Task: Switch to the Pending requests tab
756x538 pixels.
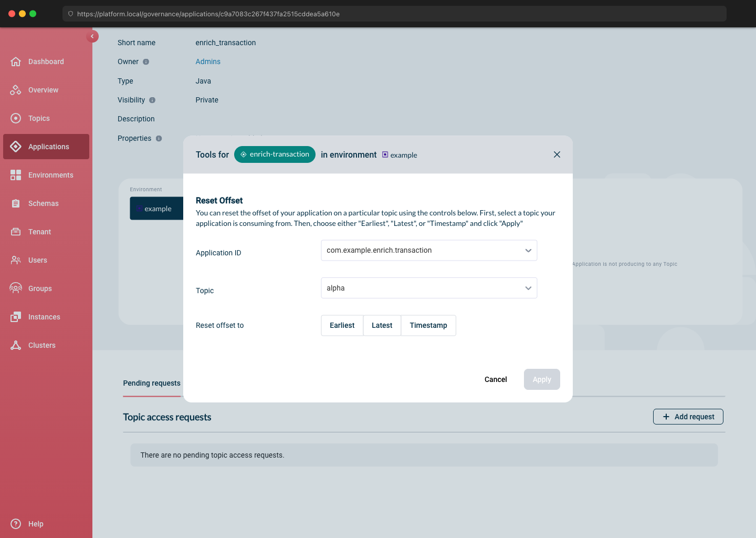Action: 152,383
